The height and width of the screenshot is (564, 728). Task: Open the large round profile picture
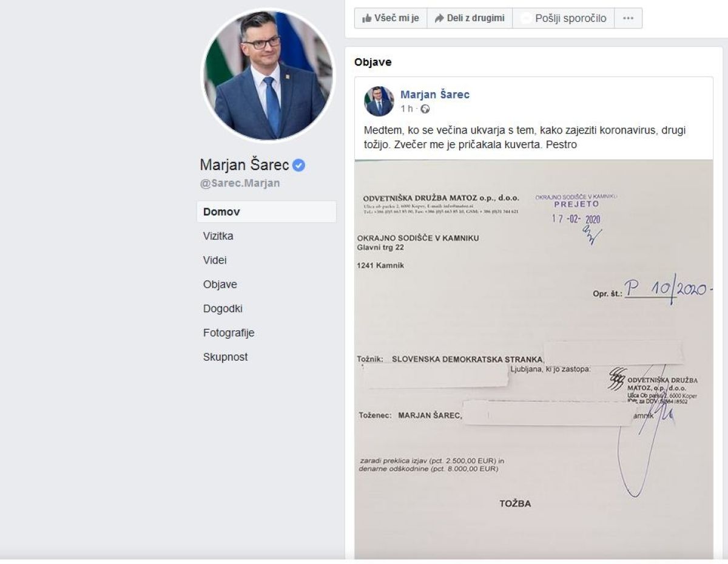268,75
